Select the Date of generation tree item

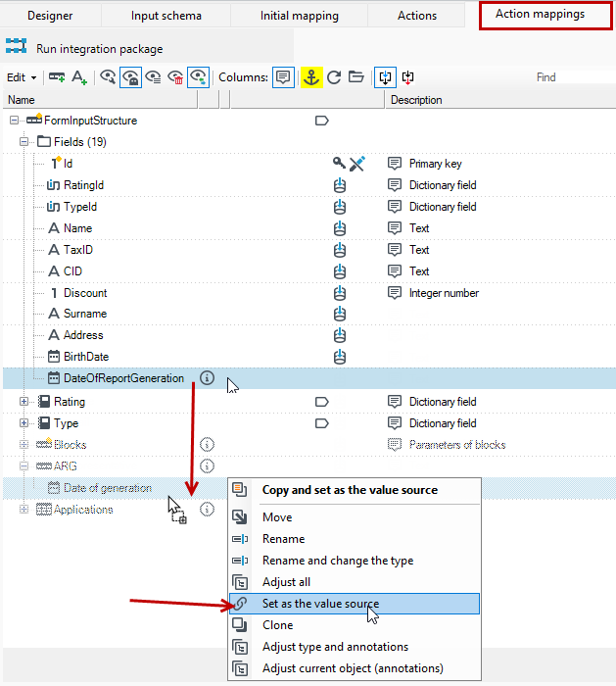click(108, 488)
